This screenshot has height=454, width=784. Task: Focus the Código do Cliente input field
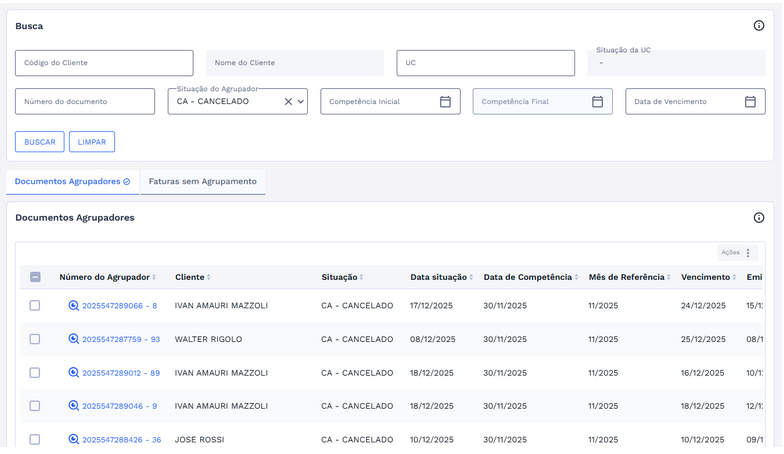click(104, 63)
